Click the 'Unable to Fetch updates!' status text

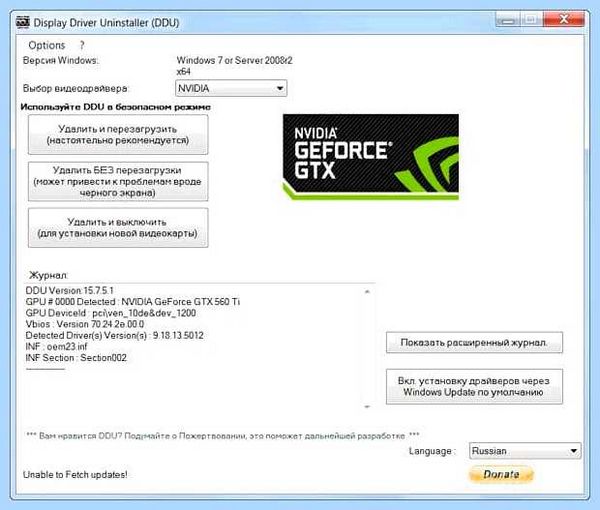(x=75, y=474)
